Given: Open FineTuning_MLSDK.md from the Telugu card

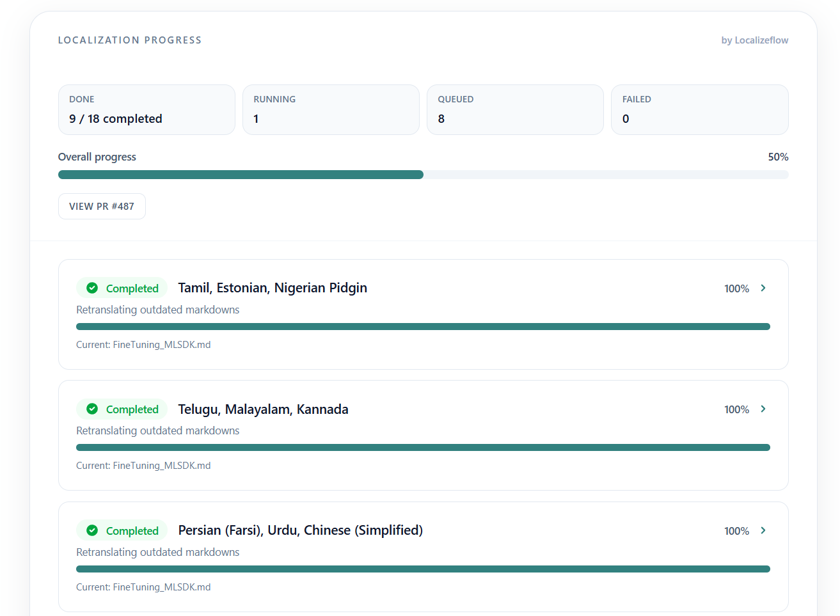Looking at the screenshot, I should tap(162, 465).
